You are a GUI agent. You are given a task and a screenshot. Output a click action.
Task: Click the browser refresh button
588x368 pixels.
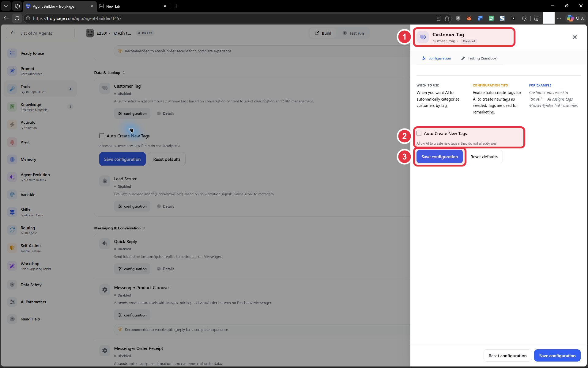coord(17,18)
